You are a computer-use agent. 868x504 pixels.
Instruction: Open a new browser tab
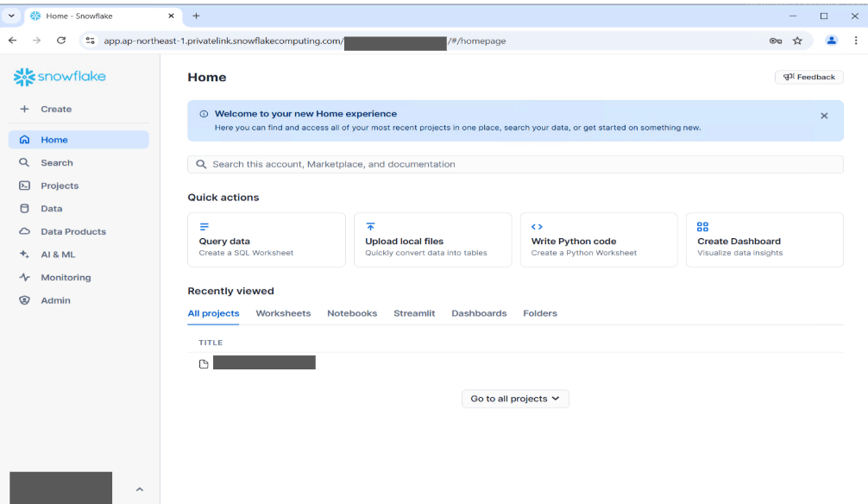click(x=196, y=16)
